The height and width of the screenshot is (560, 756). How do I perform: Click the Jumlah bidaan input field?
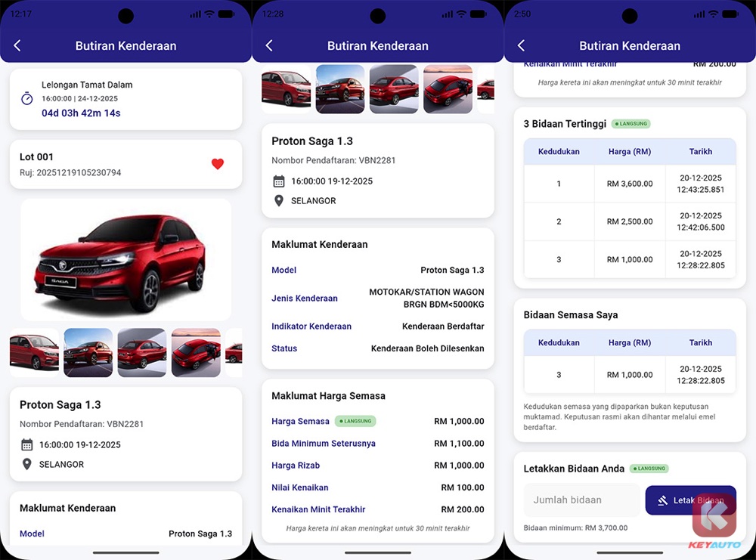(x=581, y=500)
